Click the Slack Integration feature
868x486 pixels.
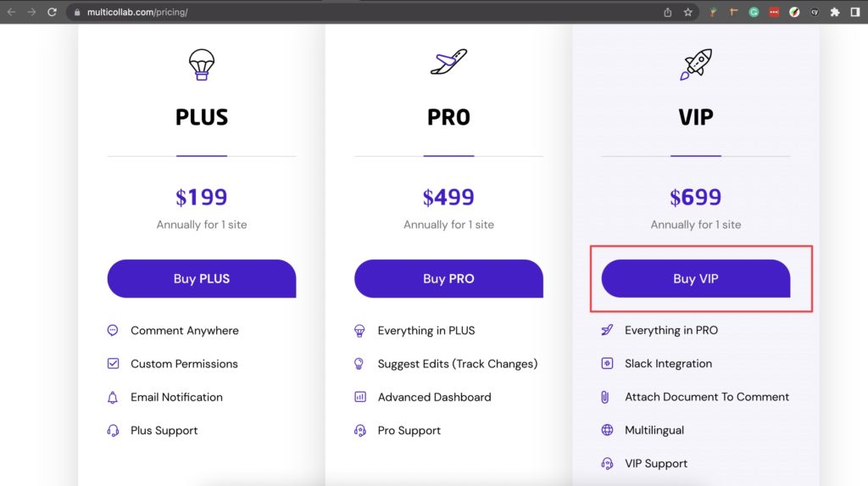pyautogui.click(x=668, y=364)
